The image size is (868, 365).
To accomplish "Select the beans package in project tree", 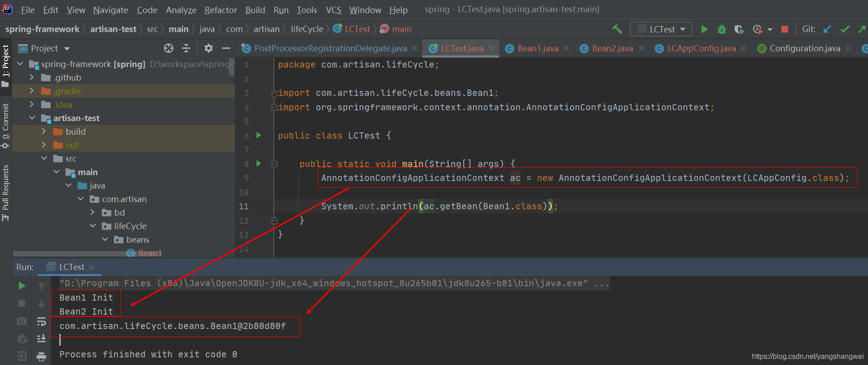I will click(x=138, y=239).
